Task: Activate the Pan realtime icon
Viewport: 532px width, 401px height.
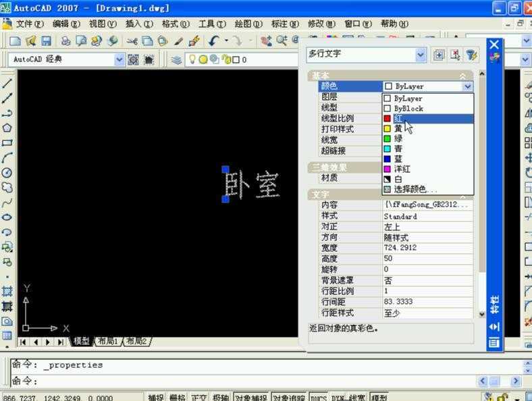Action: pyautogui.click(x=266, y=41)
